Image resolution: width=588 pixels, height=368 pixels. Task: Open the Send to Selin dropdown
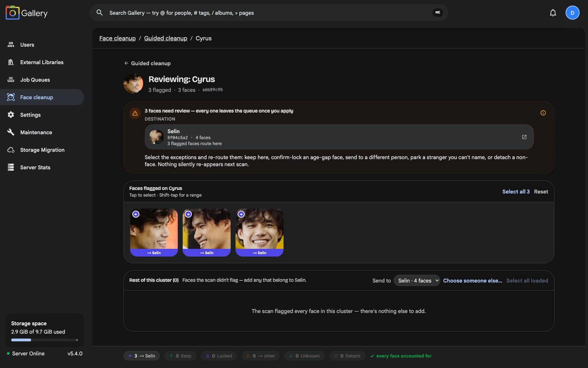(417, 280)
